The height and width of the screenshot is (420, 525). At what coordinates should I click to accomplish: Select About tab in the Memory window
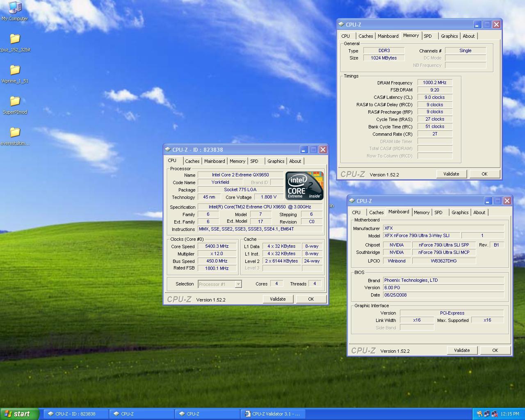(469, 36)
